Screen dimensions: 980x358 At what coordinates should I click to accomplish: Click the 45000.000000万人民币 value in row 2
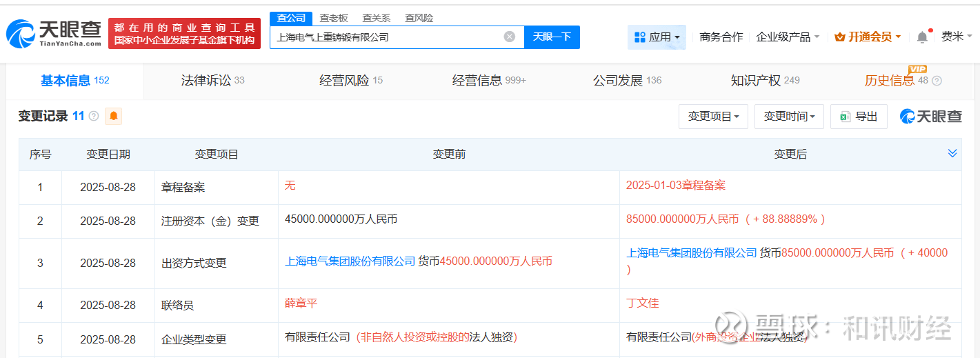(341, 219)
